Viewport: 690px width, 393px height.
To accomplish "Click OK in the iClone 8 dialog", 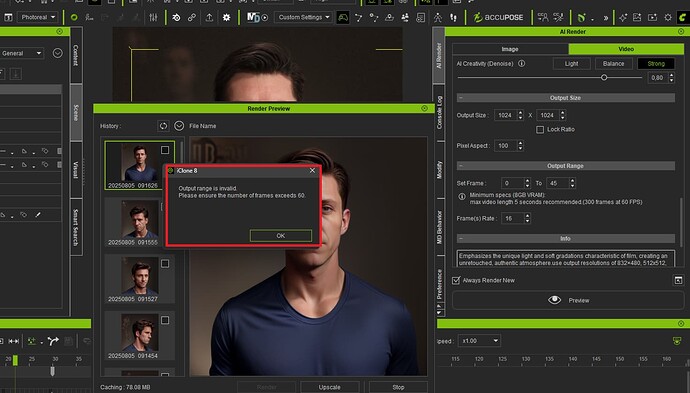I will coord(281,236).
